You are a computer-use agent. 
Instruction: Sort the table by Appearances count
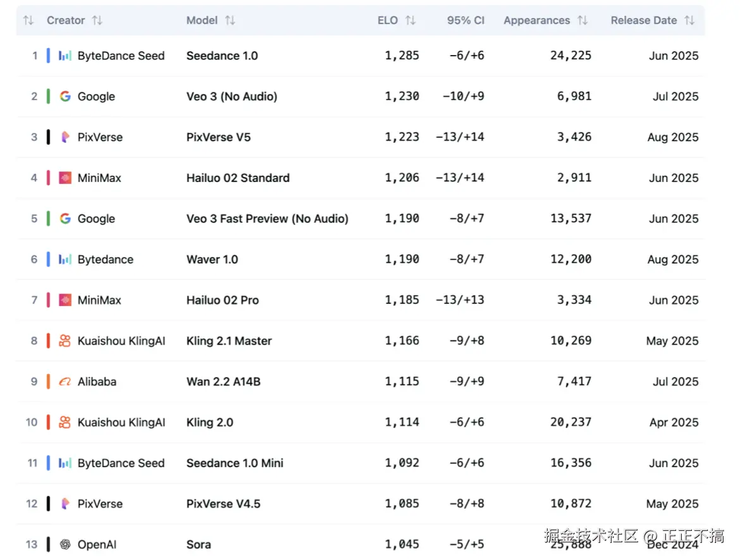(583, 20)
